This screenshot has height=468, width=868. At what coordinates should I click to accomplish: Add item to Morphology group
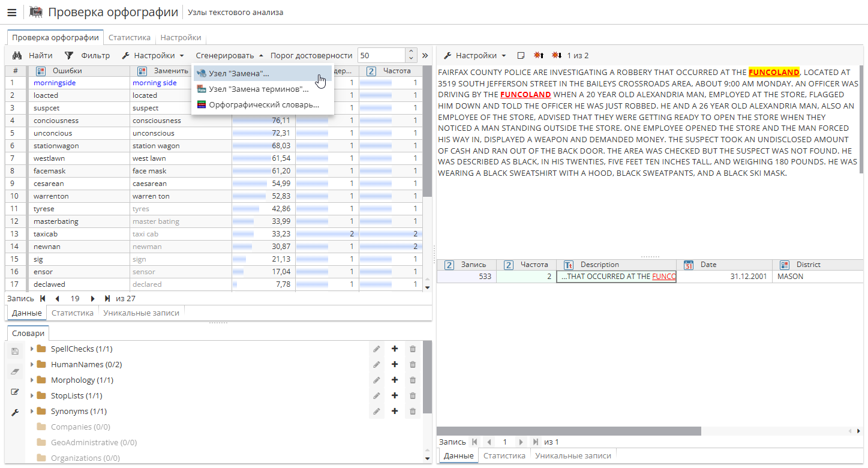click(x=395, y=380)
